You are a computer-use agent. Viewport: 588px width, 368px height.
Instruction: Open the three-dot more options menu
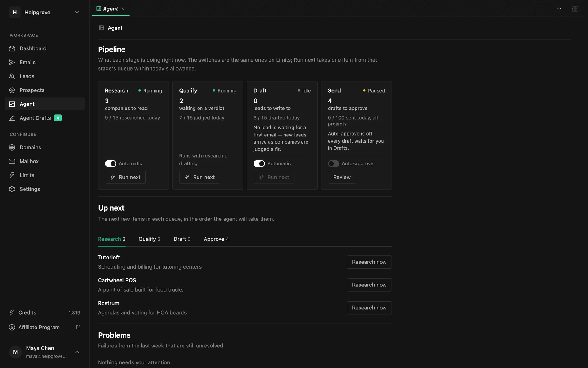[x=559, y=9]
